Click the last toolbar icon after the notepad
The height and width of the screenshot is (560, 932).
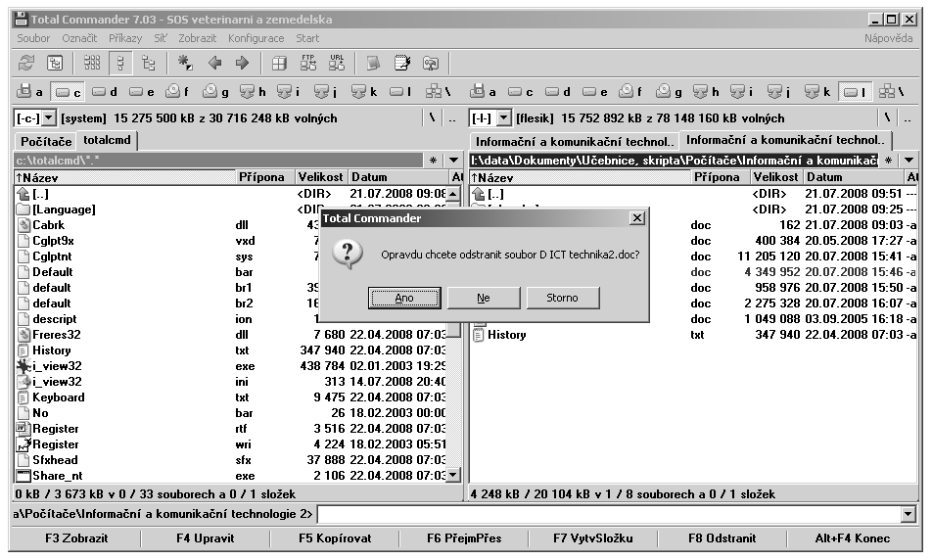431,63
